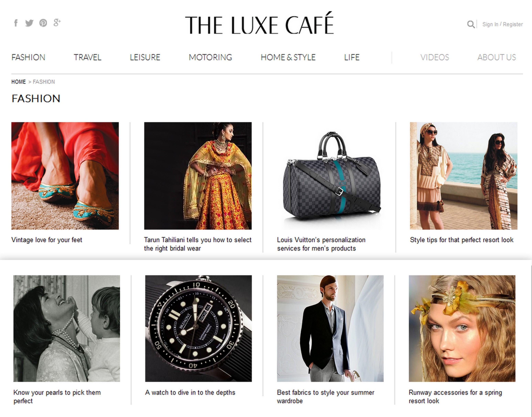Open the Louis Vuitton duffel bag thumbnail

tap(331, 176)
